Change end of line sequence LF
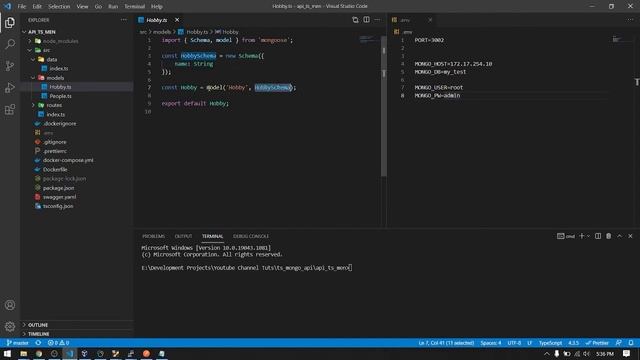This screenshot has width=640, height=360. 529,343
